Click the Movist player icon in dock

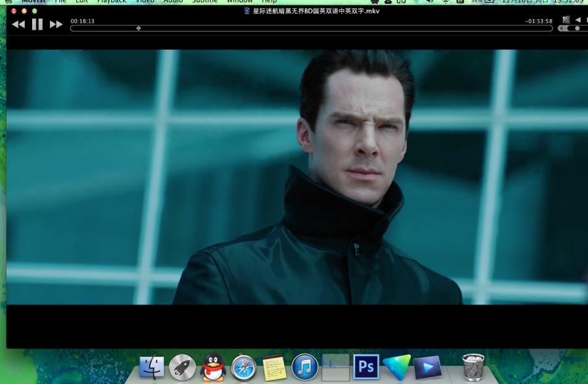pos(427,368)
